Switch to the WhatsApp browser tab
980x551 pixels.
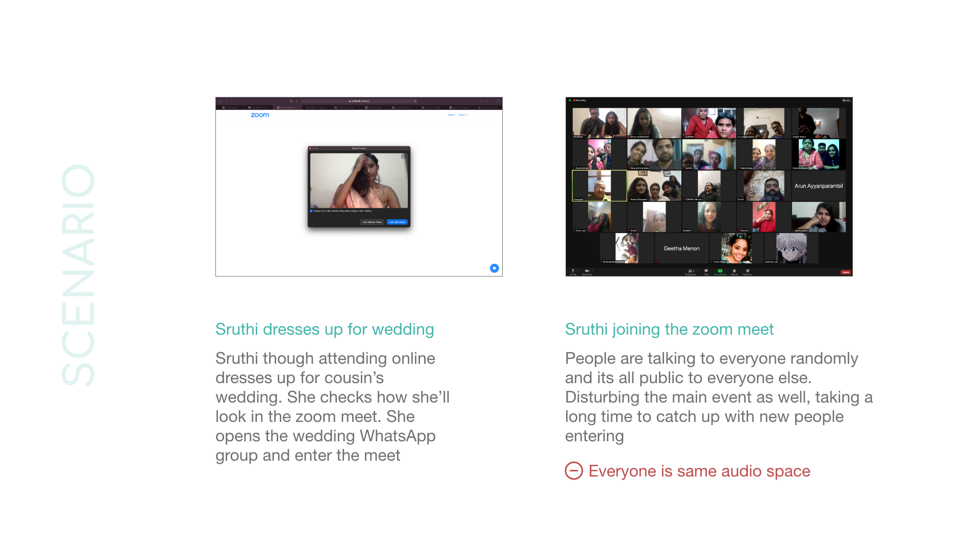coord(231,108)
